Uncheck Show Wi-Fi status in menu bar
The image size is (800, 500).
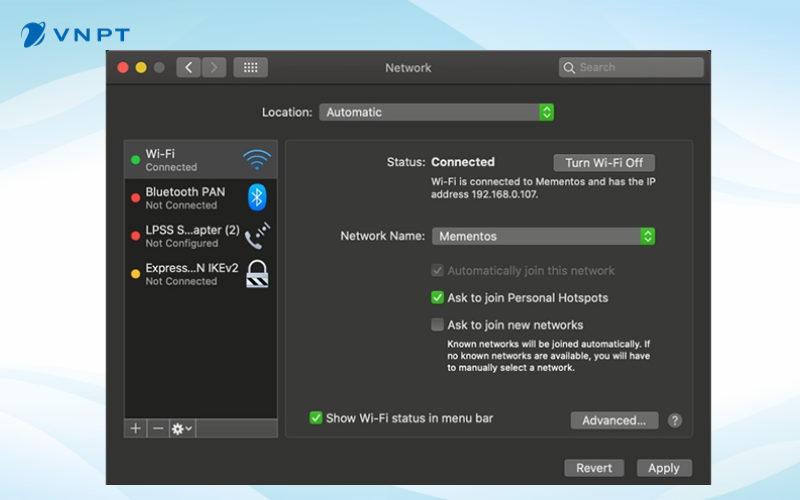click(x=316, y=418)
